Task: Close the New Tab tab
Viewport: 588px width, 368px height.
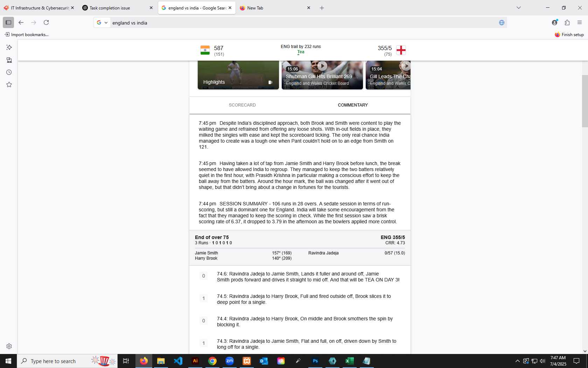Action: click(309, 8)
